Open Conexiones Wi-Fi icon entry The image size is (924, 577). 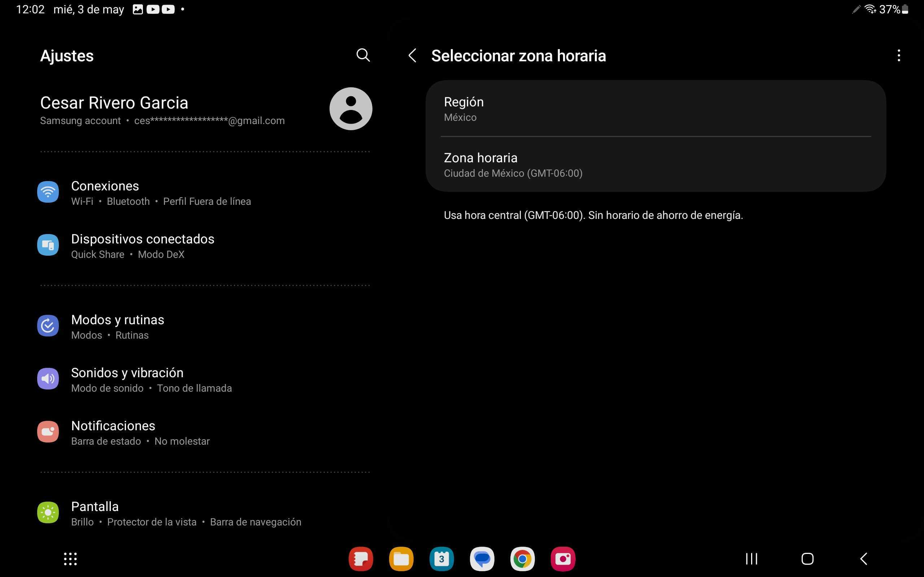pos(48,192)
